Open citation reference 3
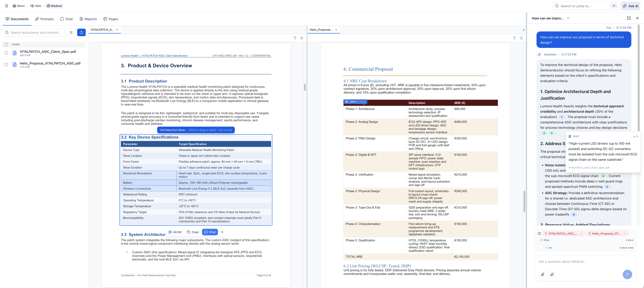Viewport: 644px width, 288px height. [x=551, y=133]
